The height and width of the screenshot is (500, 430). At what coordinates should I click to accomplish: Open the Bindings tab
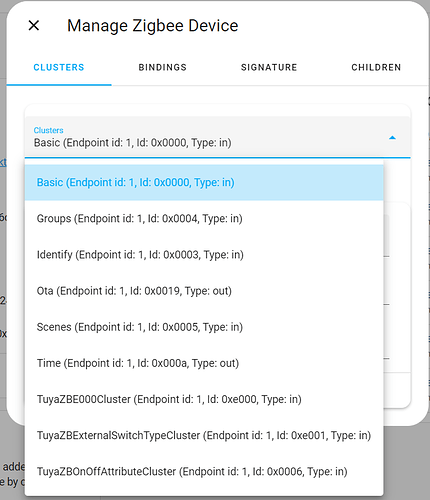click(x=162, y=67)
